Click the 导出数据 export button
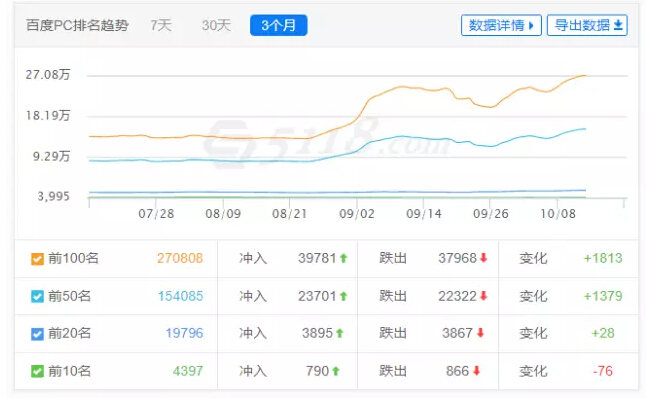Viewport: 659px width, 399px height. click(587, 25)
